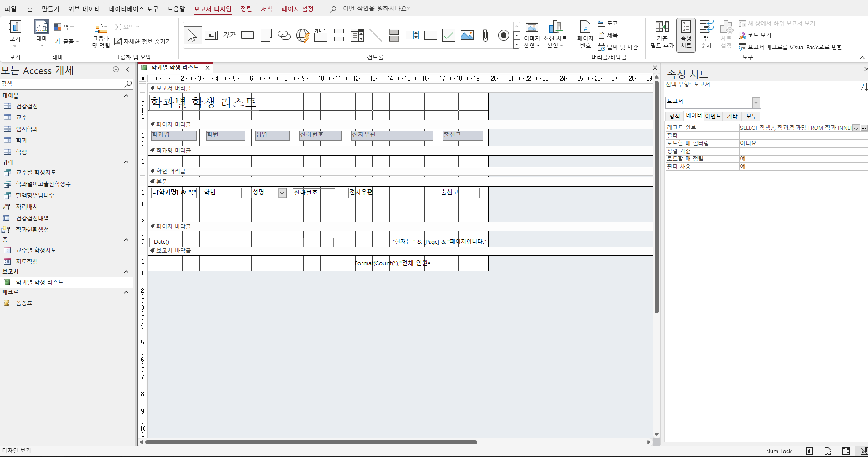
Task: Select the Text Box control tool
Action: [211, 35]
